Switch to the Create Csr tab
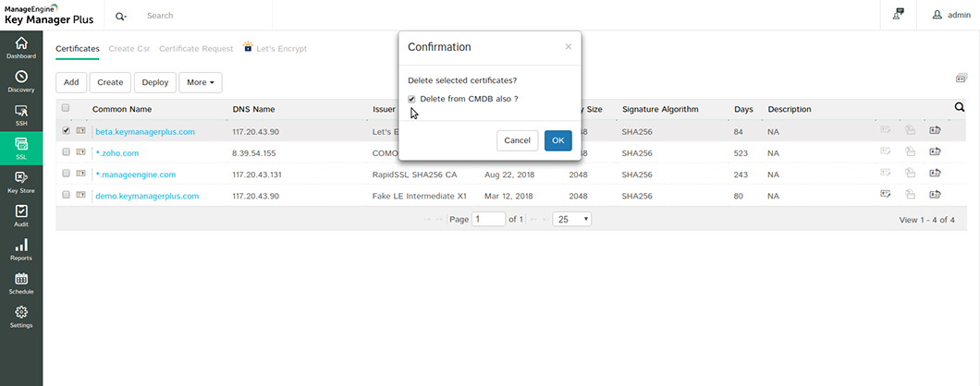This screenshot has width=980, height=386. (x=129, y=48)
